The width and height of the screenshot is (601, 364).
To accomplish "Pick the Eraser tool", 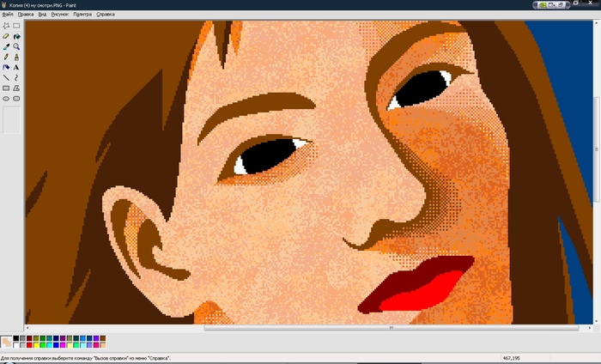I will click(7, 36).
